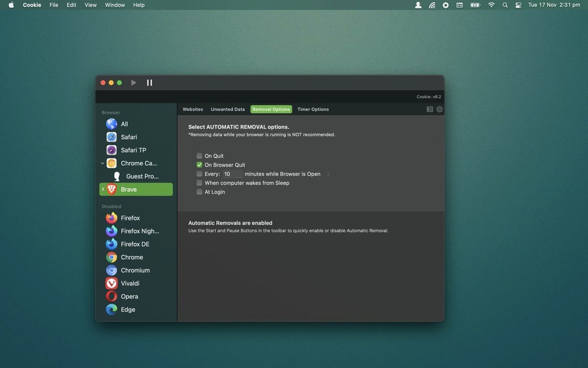This screenshot has height=368, width=588.
Task: Select the Brave lion icon
Action: point(112,189)
